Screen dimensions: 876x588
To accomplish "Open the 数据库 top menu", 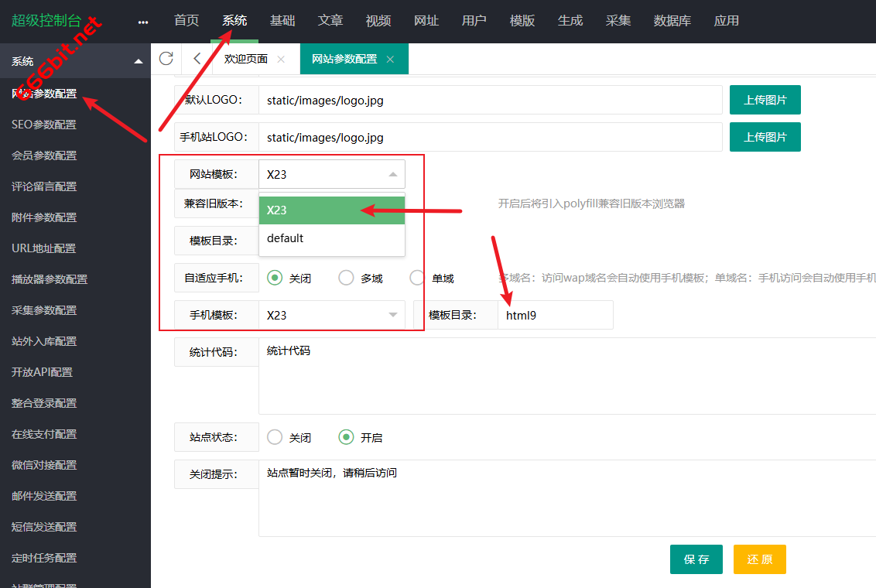I will pos(672,21).
